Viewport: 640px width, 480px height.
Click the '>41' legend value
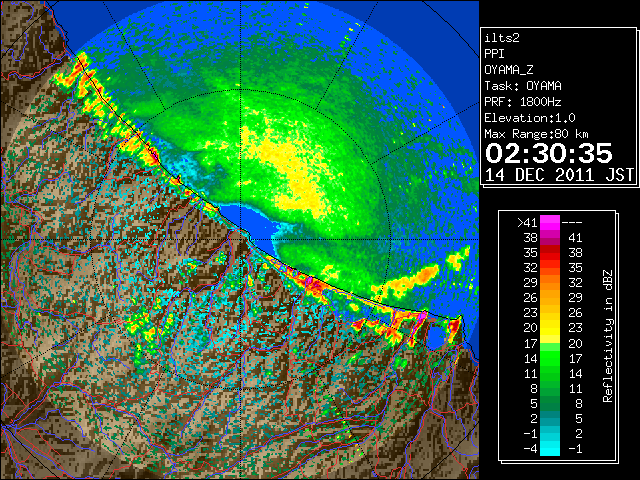[527, 223]
